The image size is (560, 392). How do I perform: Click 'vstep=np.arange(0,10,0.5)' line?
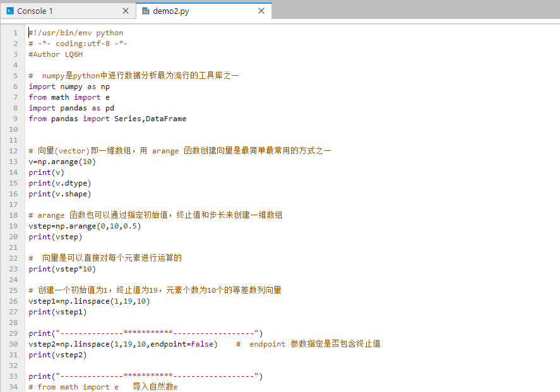click(x=85, y=227)
